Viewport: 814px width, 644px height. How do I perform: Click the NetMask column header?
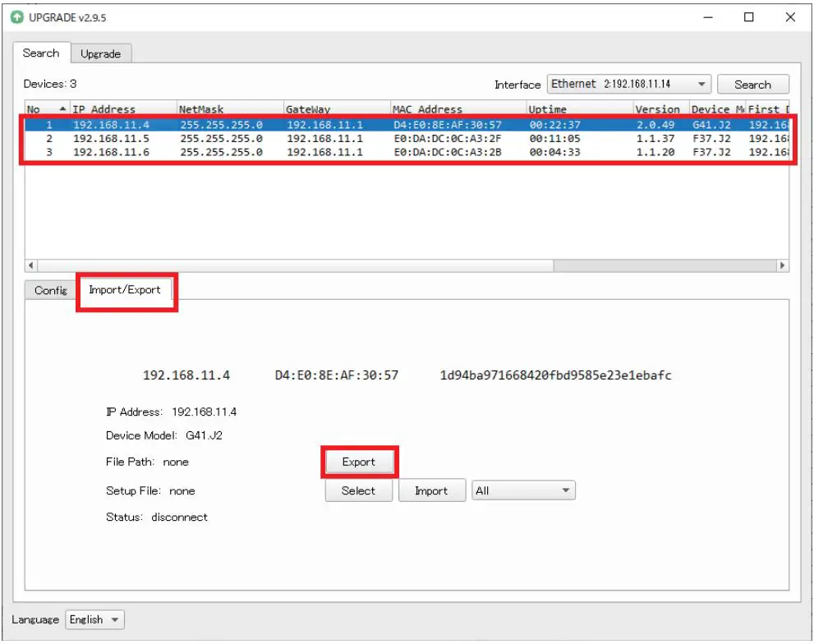tap(230, 109)
